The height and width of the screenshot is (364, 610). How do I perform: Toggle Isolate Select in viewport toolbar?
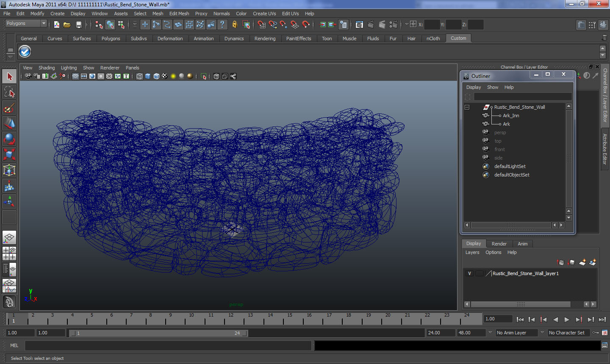point(204,76)
